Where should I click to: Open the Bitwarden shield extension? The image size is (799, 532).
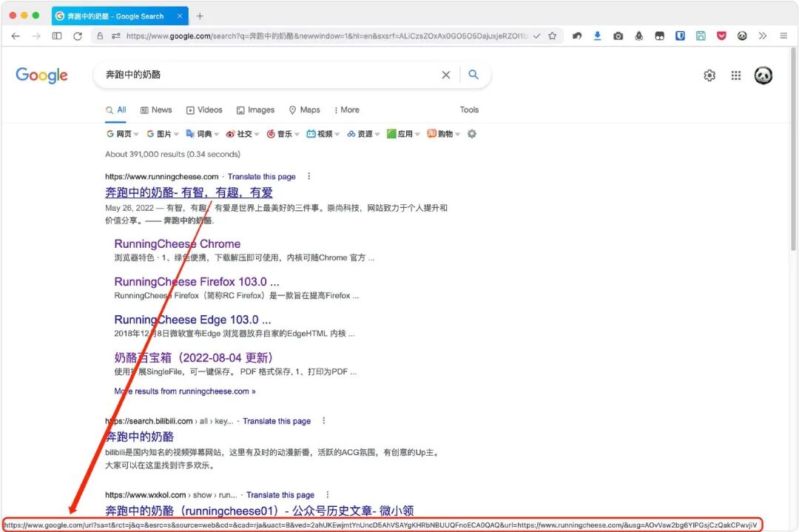click(681, 36)
